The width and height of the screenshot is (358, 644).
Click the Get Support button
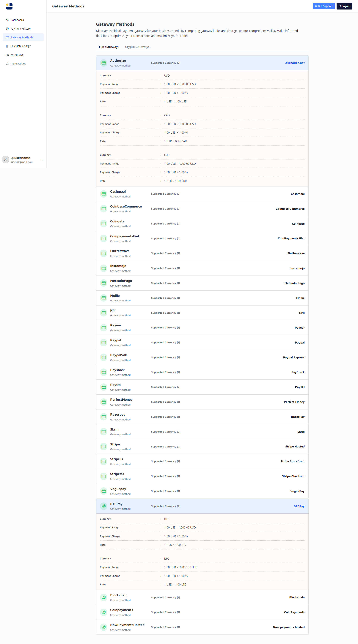(x=324, y=6)
